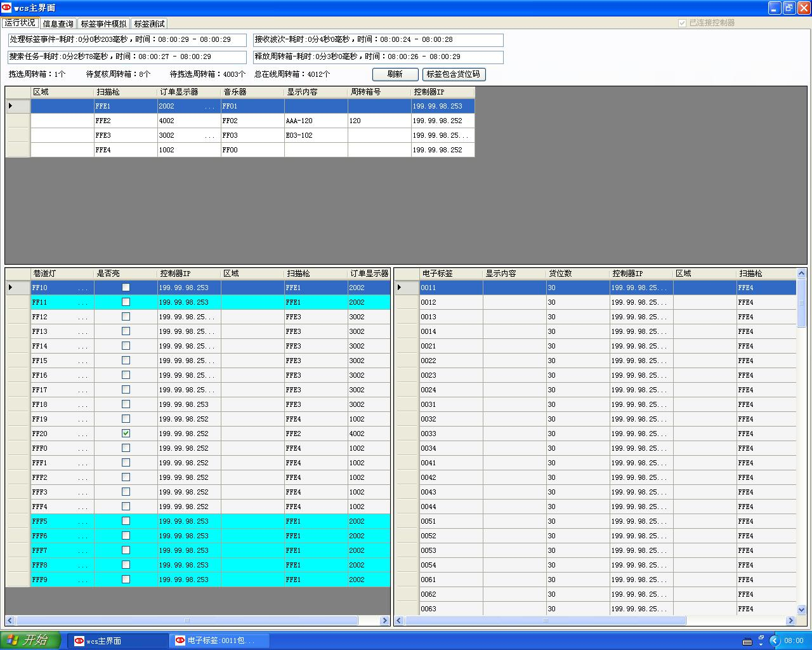Select the 电子标签 column header
This screenshot has height=650, width=812.
(451, 274)
